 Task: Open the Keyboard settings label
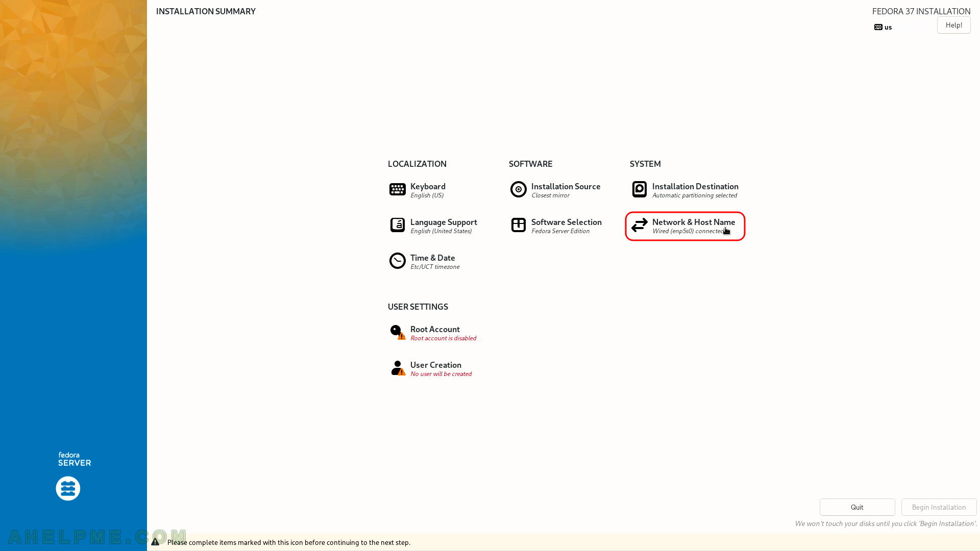428,186
